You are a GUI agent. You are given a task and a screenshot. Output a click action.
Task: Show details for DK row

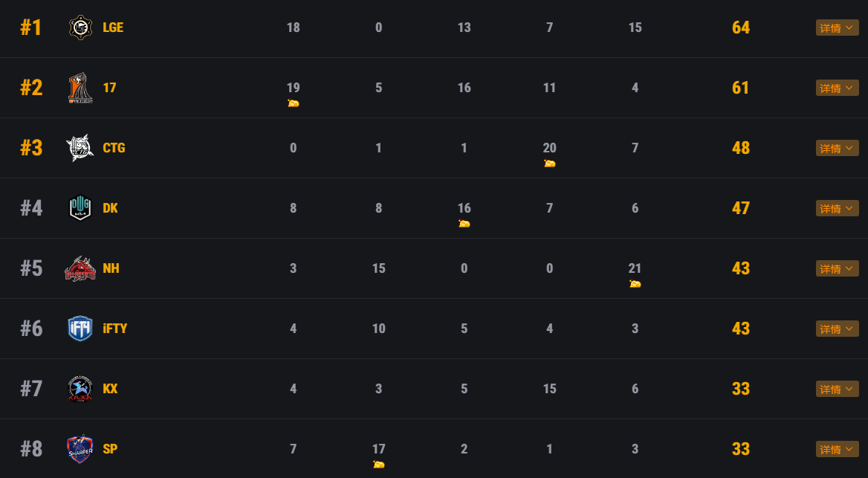tap(837, 209)
